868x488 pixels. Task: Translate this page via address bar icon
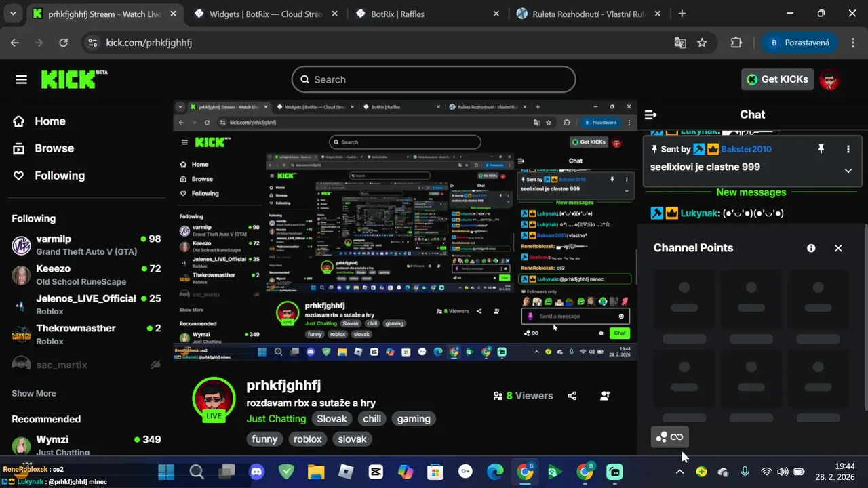click(679, 43)
